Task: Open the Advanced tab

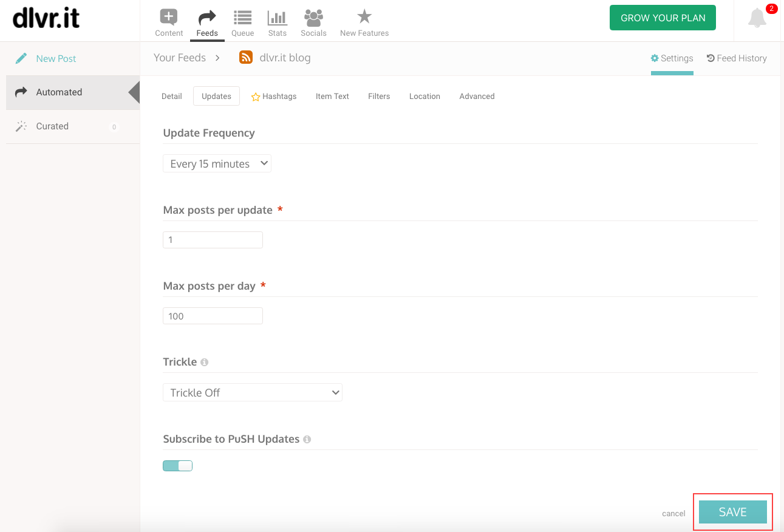Action: pos(477,96)
